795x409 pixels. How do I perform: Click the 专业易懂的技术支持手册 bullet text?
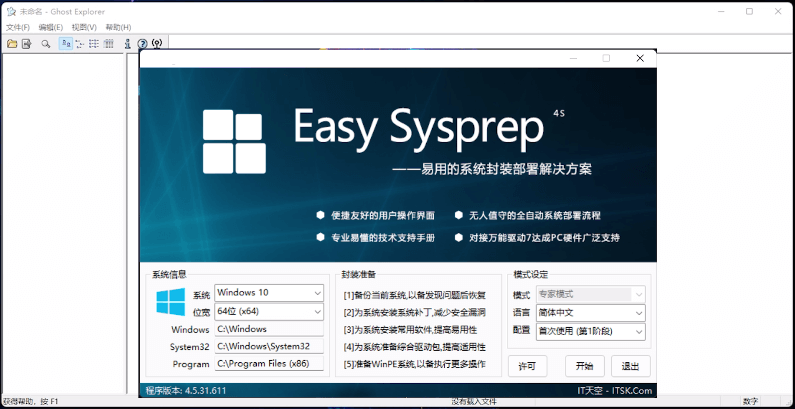(383, 238)
